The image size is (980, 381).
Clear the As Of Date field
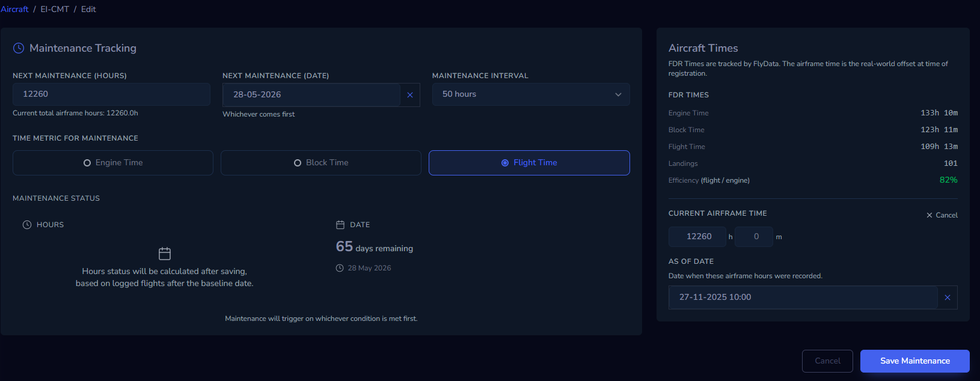coord(948,297)
